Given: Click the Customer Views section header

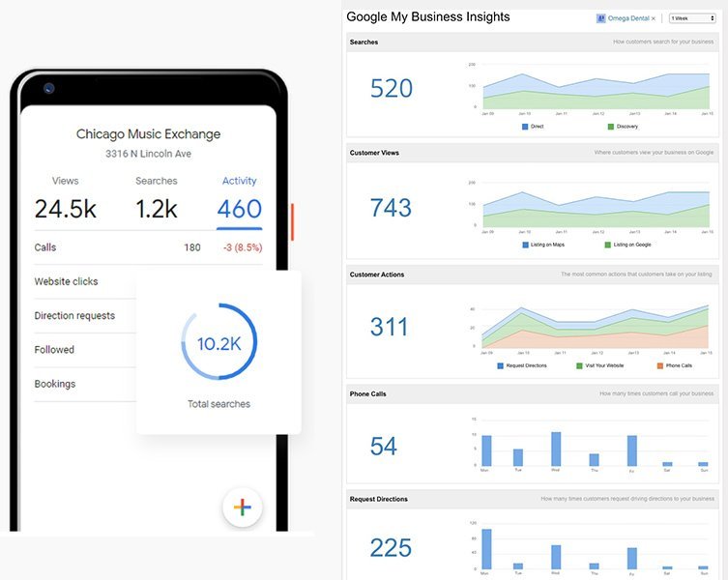Looking at the screenshot, I should (533, 153).
